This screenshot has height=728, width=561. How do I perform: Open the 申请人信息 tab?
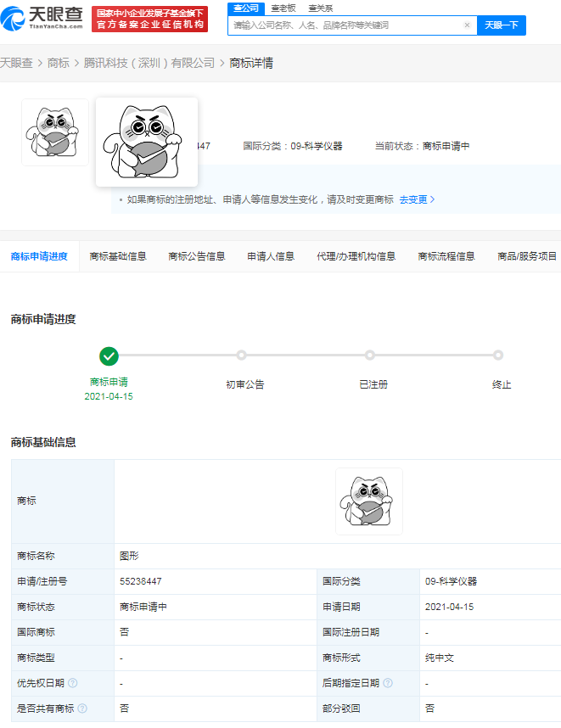point(271,256)
